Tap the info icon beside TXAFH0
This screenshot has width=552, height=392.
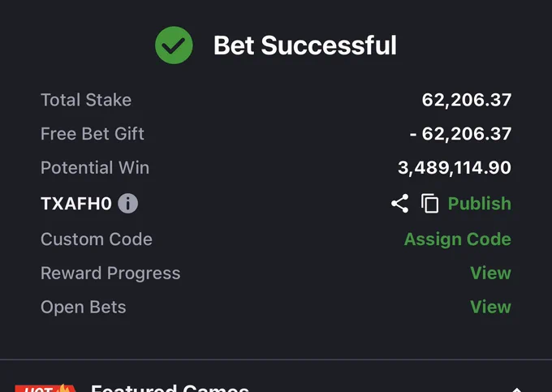pos(127,204)
